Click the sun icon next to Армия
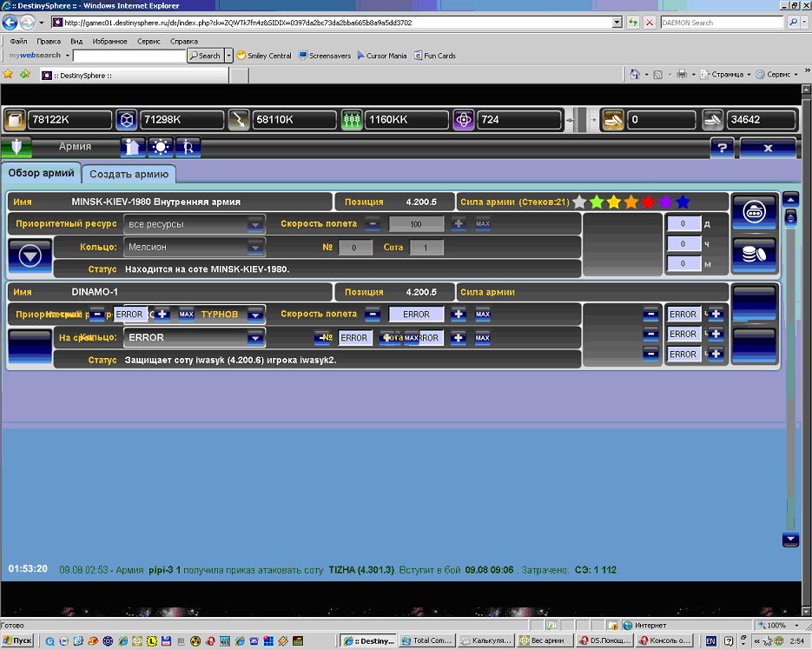 coord(161,148)
